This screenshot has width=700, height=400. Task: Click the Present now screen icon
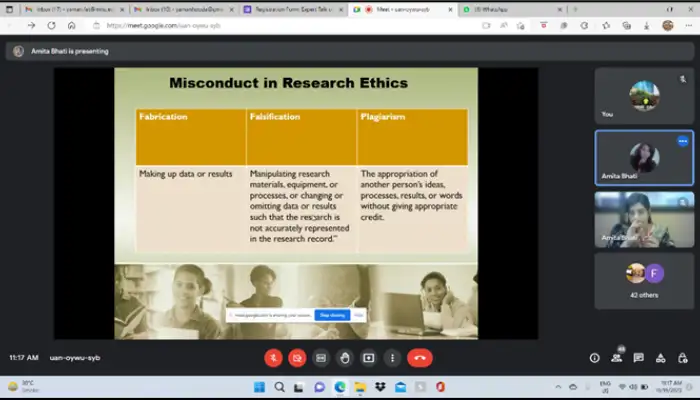[369, 357]
